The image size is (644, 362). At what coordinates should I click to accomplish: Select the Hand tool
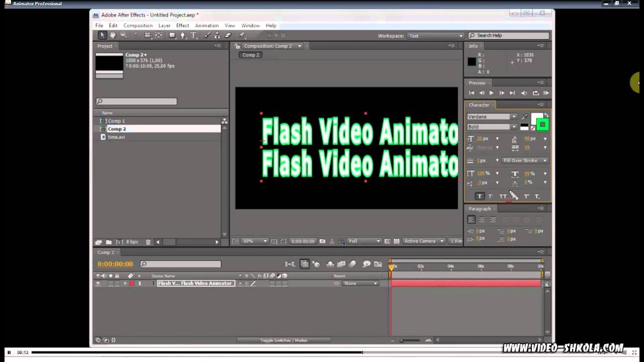113,35
